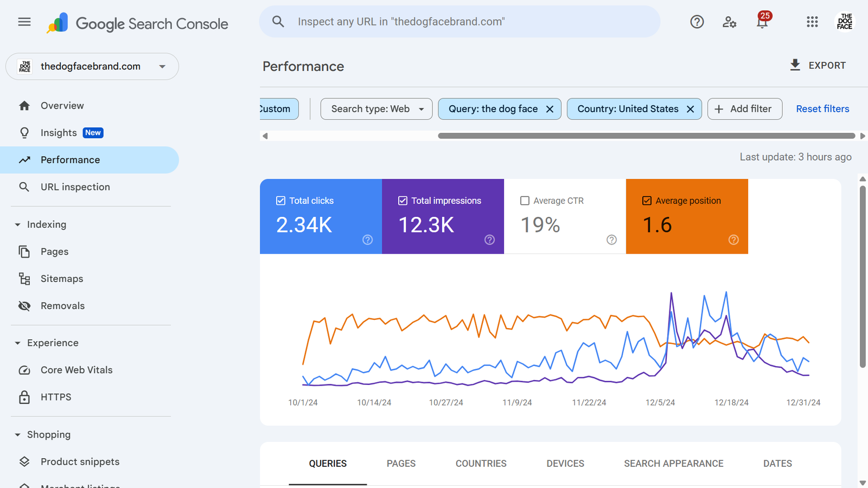
Task: Click the Insights lightbulb icon
Action: coord(24,133)
